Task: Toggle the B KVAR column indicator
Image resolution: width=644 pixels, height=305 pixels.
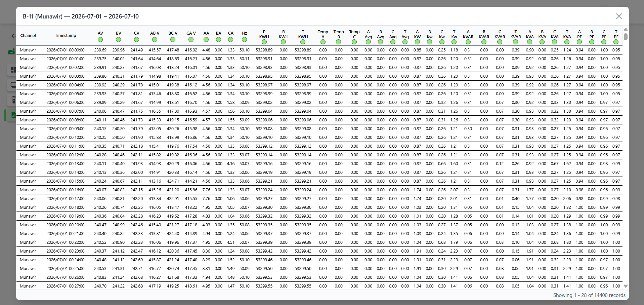Action: [484, 42]
